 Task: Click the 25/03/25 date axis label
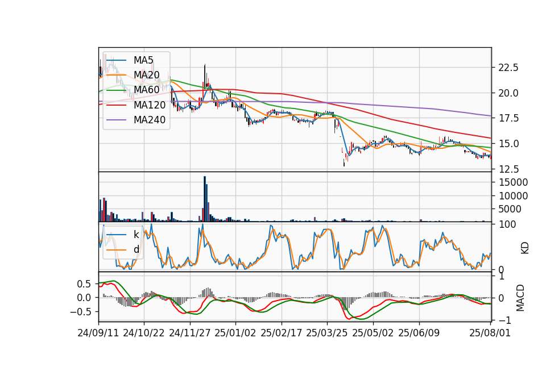[327, 333]
